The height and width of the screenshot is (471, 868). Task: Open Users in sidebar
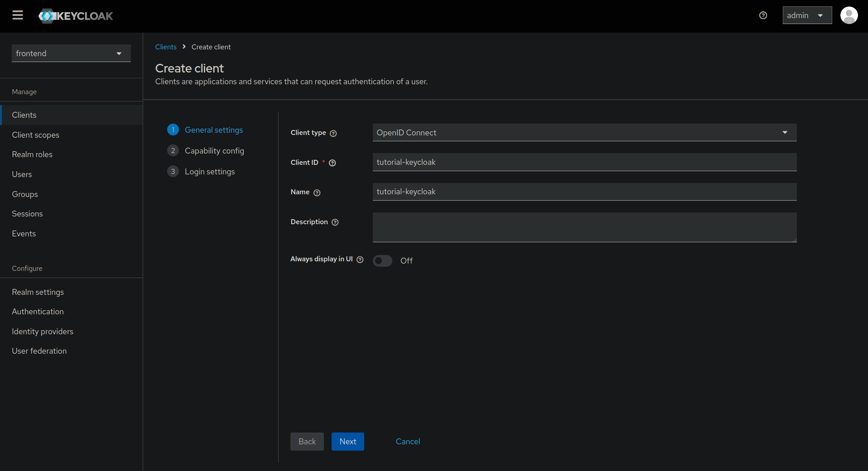pyautogui.click(x=72, y=174)
